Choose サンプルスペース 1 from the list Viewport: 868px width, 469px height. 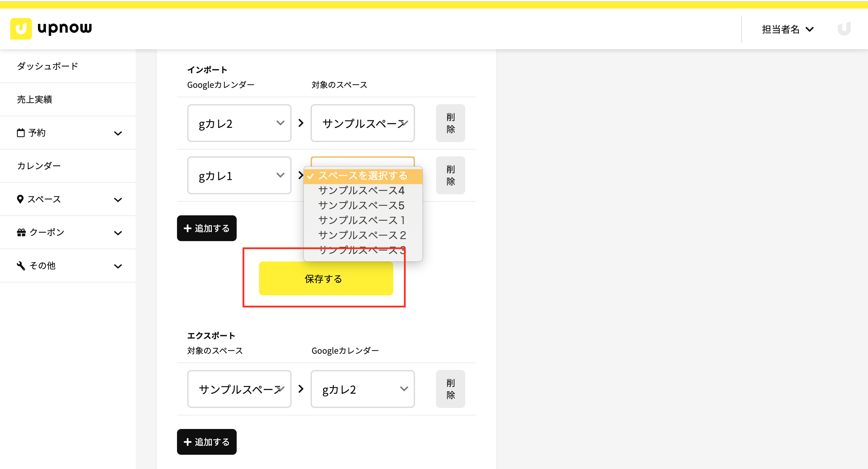(x=363, y=220)
